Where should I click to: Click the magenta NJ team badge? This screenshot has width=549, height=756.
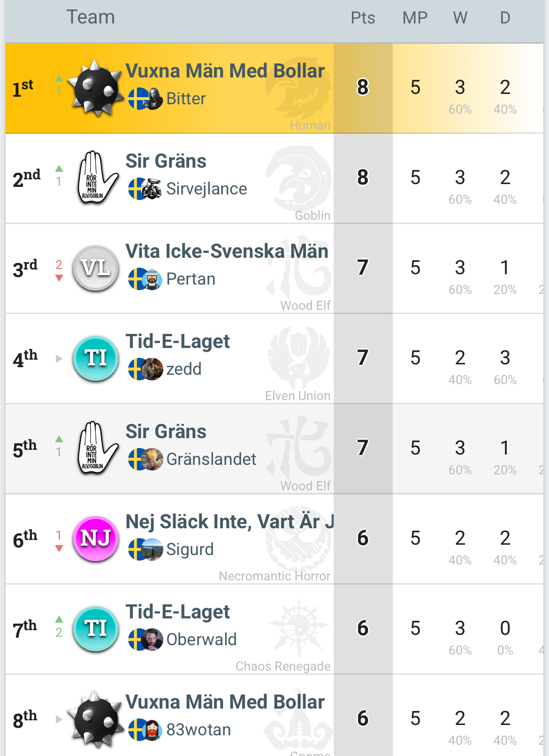click(96, 538)
